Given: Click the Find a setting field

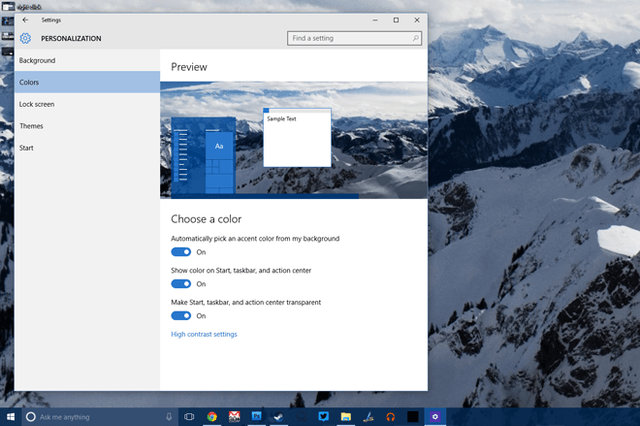Looking at the screenshot, I should (x=354, y=38).
